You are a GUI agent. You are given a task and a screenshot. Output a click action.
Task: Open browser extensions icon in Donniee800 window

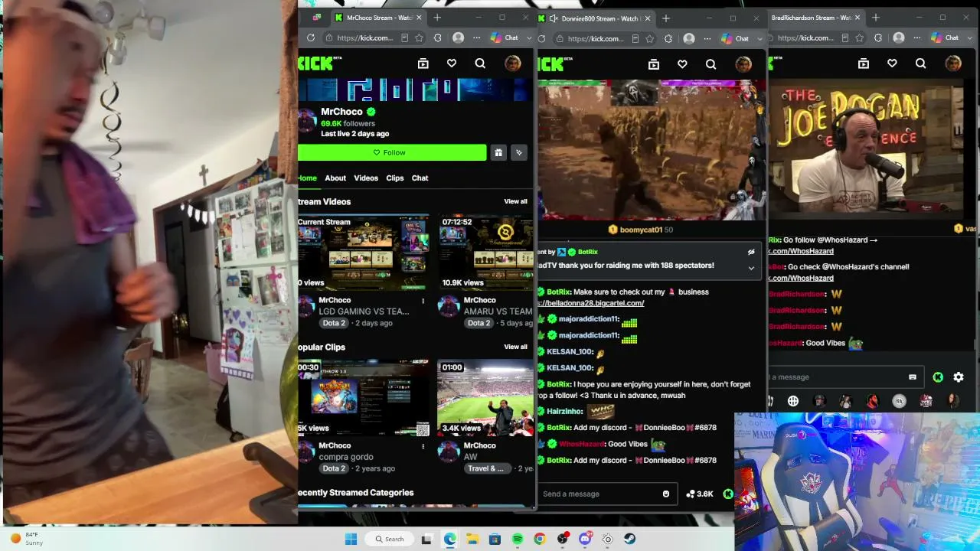(668, 38)
